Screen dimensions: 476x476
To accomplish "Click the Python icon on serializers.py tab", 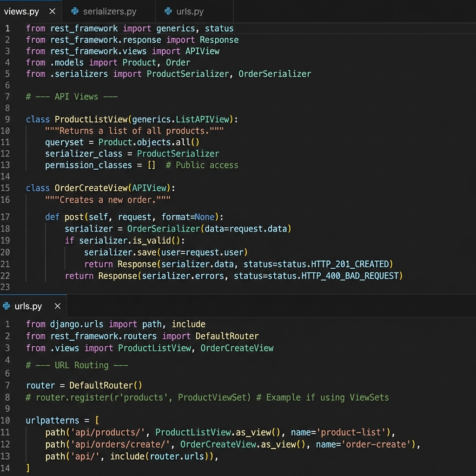I will pyautogui.click(x=74, y=11).
